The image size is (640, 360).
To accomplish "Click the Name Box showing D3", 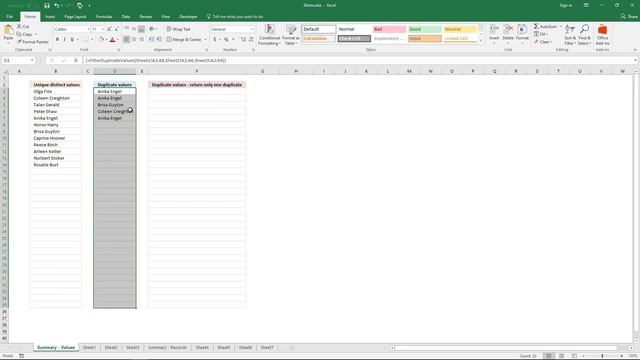I will coord(18,60).
